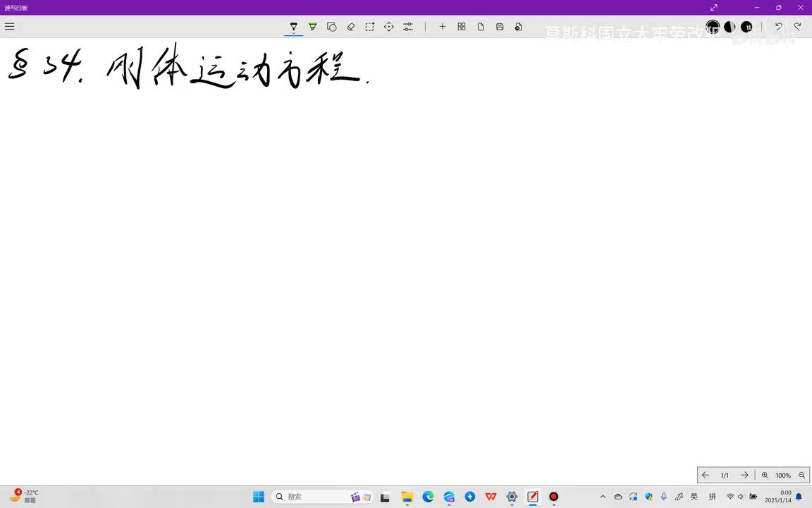Viewport: 812px width, 508px height.
Task: Toggle the 拼 pinyin input mode
Action: (712, 497)
